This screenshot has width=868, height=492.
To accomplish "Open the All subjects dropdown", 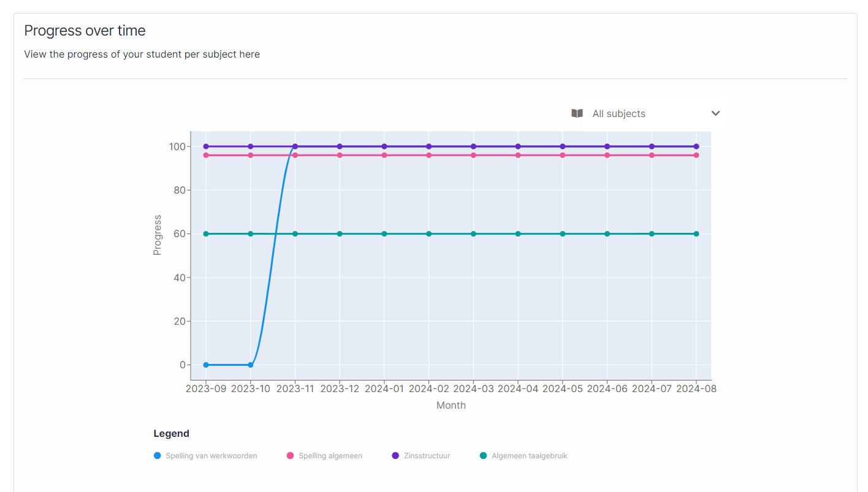I will [x=647, y=113].
